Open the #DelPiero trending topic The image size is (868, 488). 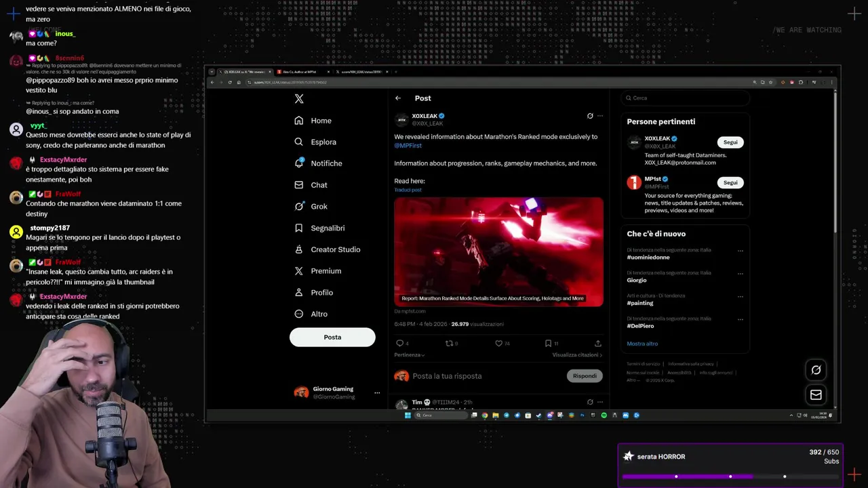(641, 326)
